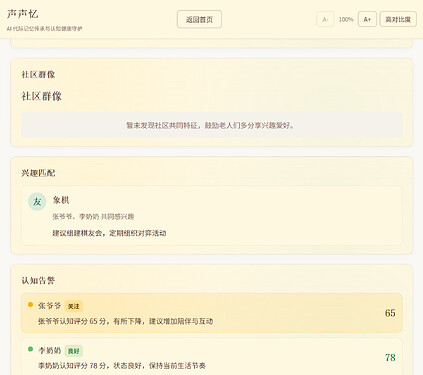Click the 关注 badge next to 张爷爷
Viewport: 423px width, 375px height.
tap(73, 306)
